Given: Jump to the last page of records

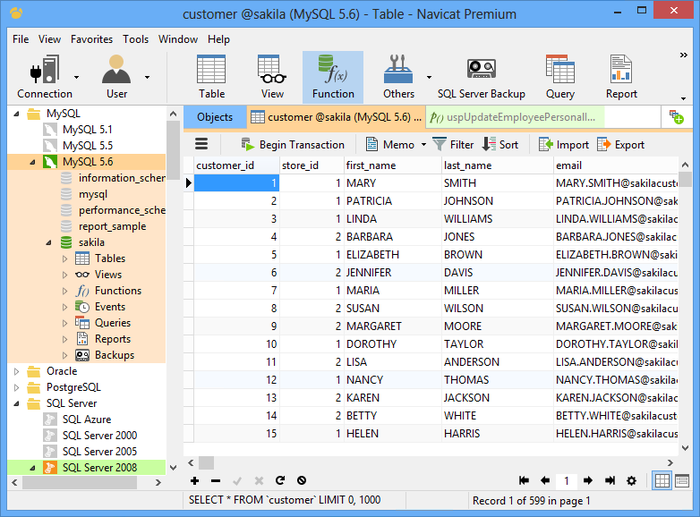Looking at the screenshot, I should pyautogui.click(x=610, y=480).
